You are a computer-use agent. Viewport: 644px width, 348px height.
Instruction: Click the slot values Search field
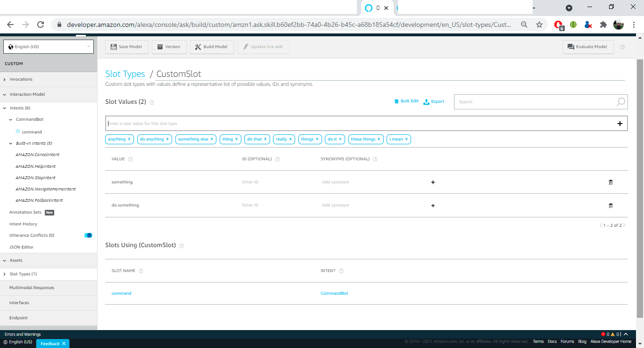pyautogui.click(x=541, y=102)
